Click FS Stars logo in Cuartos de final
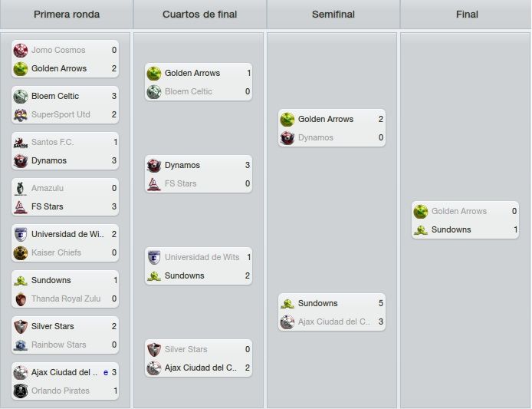Image resolution: width=532 pixels, height=409 pixels. (x=153, y=183)
